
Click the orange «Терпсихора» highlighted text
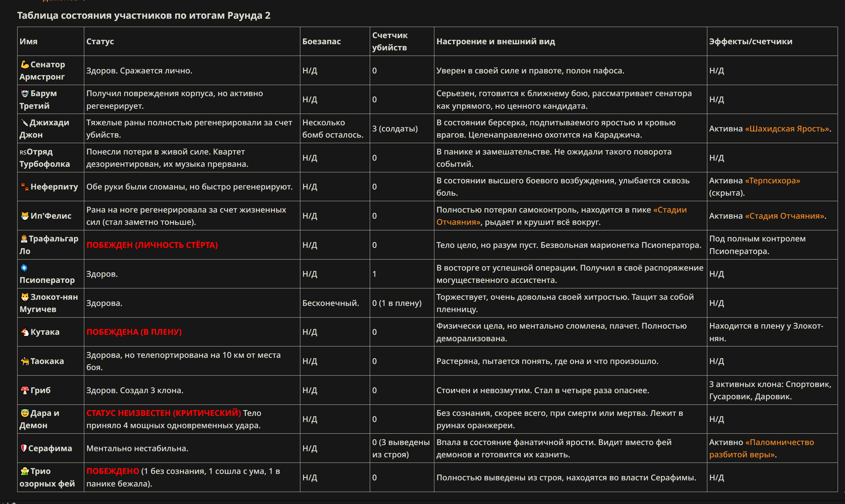[x=772, y=181]
